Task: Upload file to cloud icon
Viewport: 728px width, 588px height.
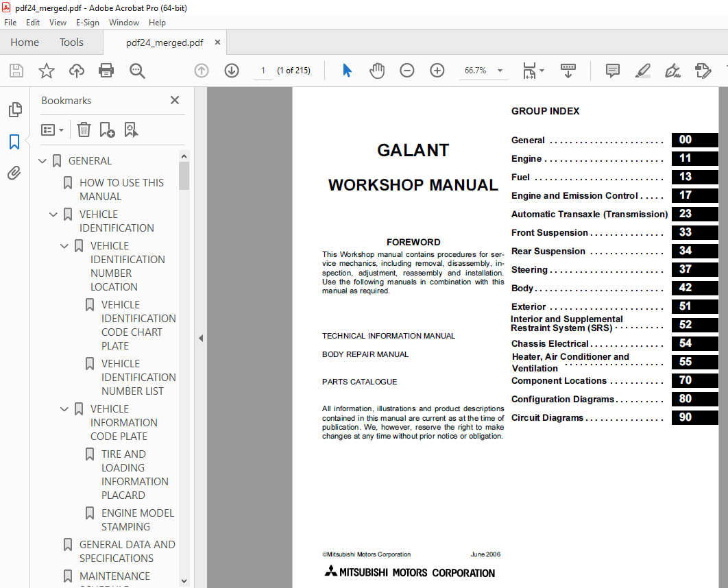Action: click(77, 71)
